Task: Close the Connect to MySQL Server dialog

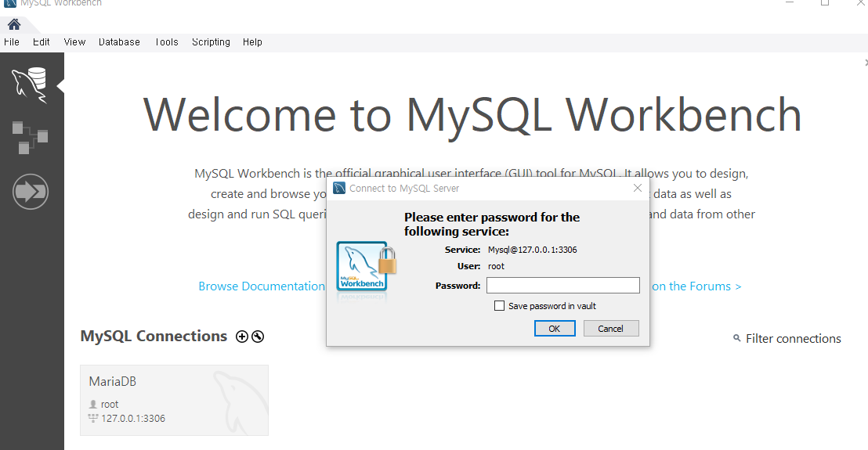Action: (x=638, y=188)
